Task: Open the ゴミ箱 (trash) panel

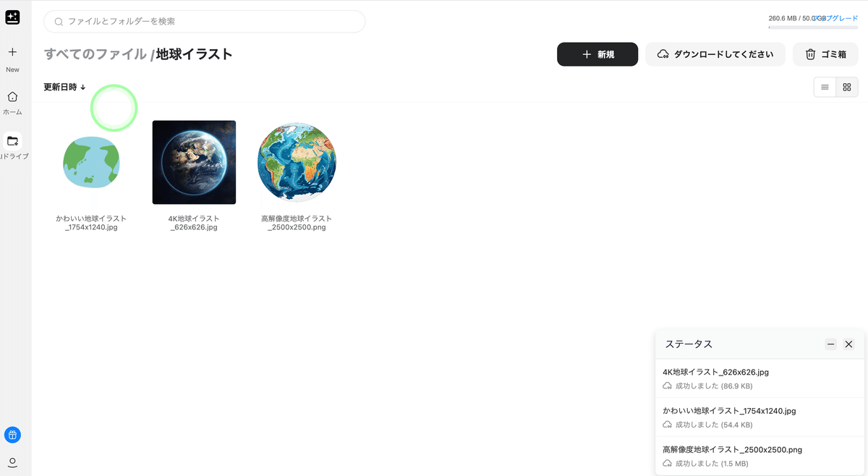Action: click(x=825, y=54)
